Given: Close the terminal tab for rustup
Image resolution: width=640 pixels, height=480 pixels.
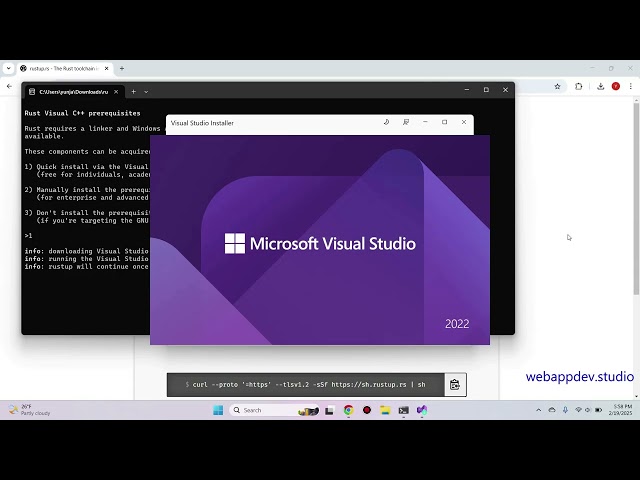Looking at the screenshot, I should (x=116, y=92).
